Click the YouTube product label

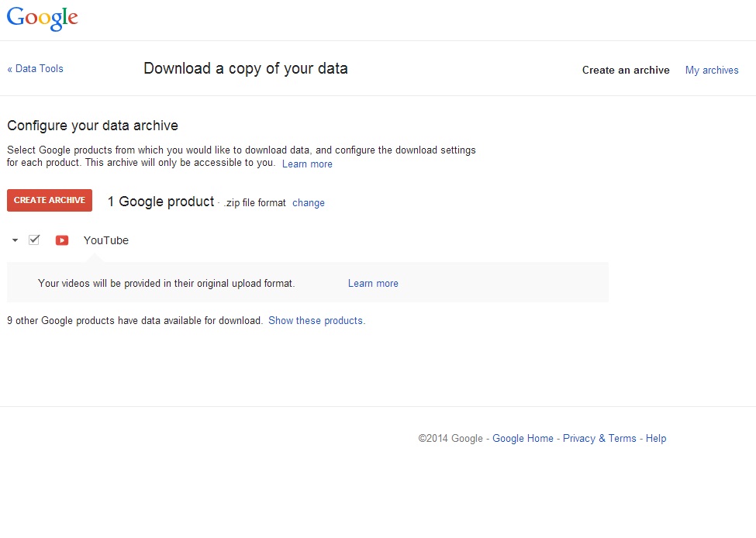click(106, 240)
